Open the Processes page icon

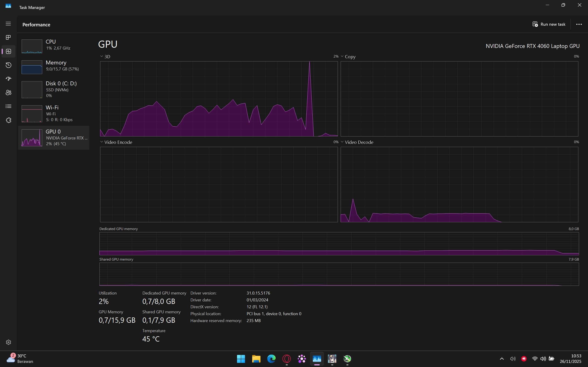click(x=8, y=37)
